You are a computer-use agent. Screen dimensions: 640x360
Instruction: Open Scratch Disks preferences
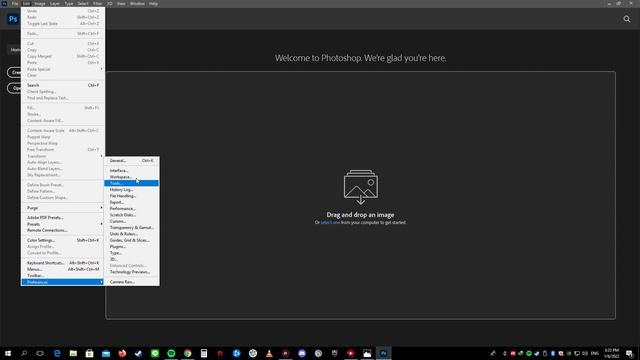pyautogui.click(x=131, y=215)
